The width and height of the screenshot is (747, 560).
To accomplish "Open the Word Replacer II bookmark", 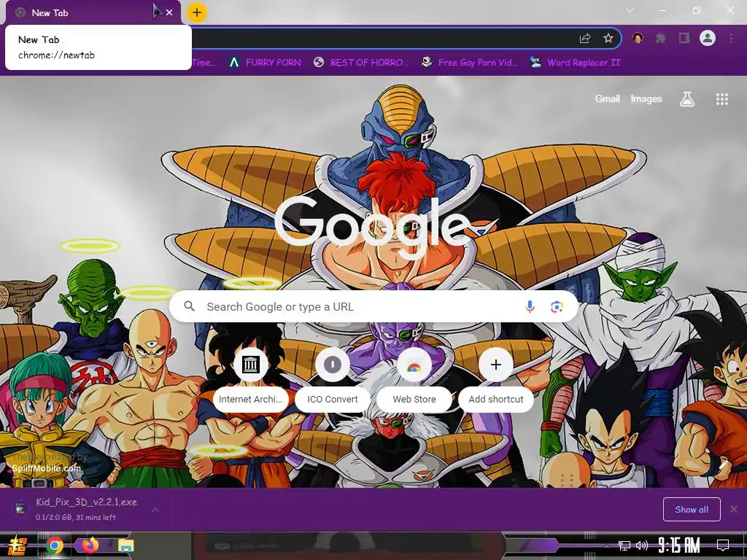I will point(575,63).
